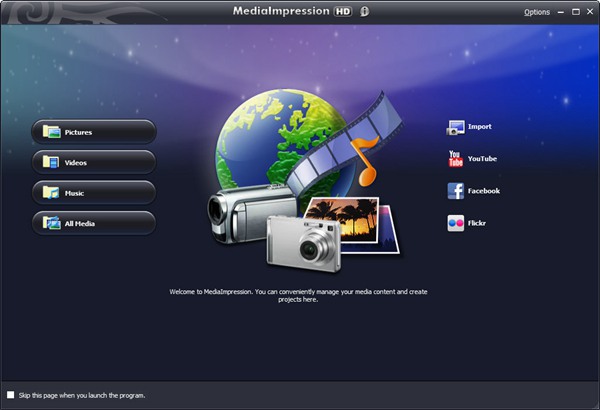The height and width of the screenshot is (410, 600).
Task: Click the HD badge in title
Action: tap(343, 12)
